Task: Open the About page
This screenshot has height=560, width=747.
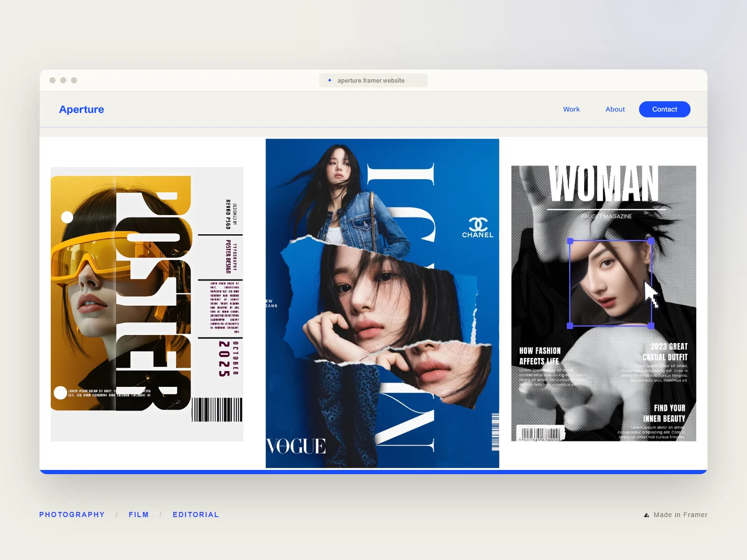Action: point(615,109)
